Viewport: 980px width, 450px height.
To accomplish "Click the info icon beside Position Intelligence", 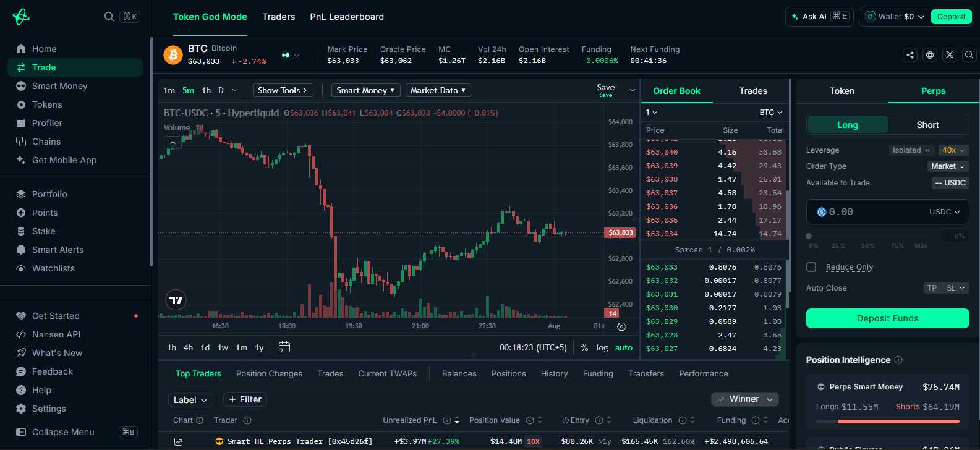I will (898, 360).
